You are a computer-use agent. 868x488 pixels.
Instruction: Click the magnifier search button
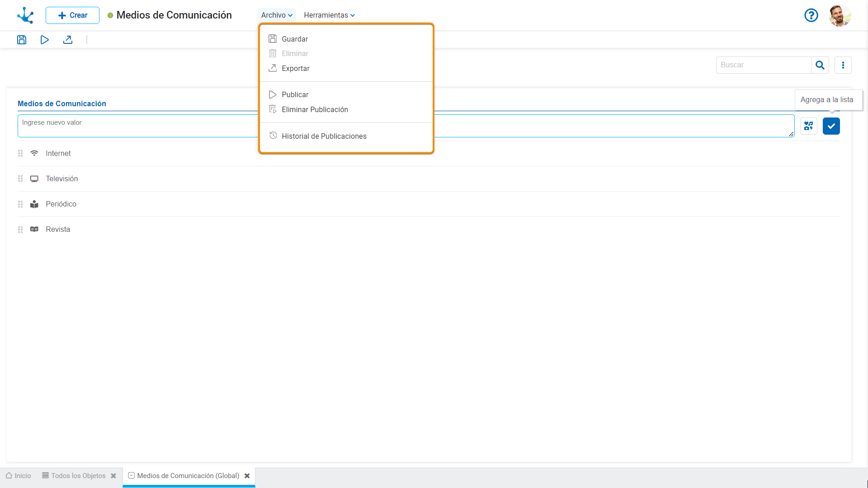[820, 65]
